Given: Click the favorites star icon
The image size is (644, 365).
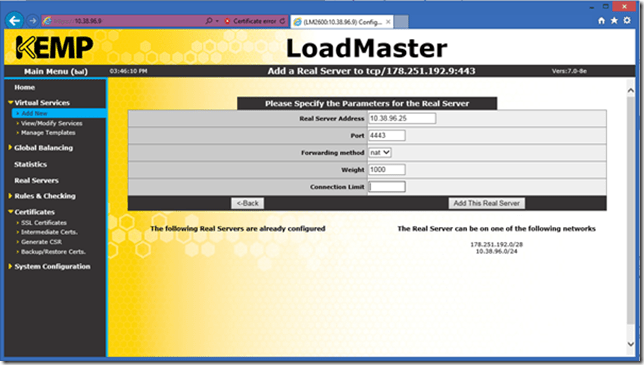Looking at the screenshot, I should (614, 21).
